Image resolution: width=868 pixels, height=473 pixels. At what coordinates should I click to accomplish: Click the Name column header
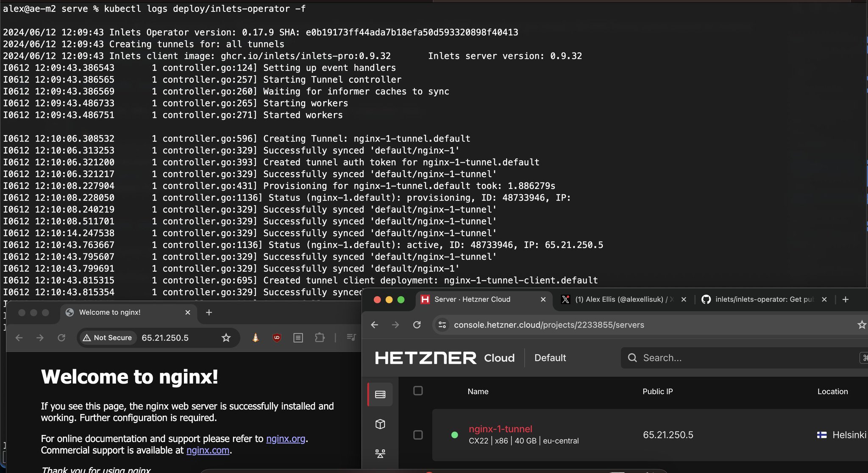pyautogui.click(x=478, y=392)
